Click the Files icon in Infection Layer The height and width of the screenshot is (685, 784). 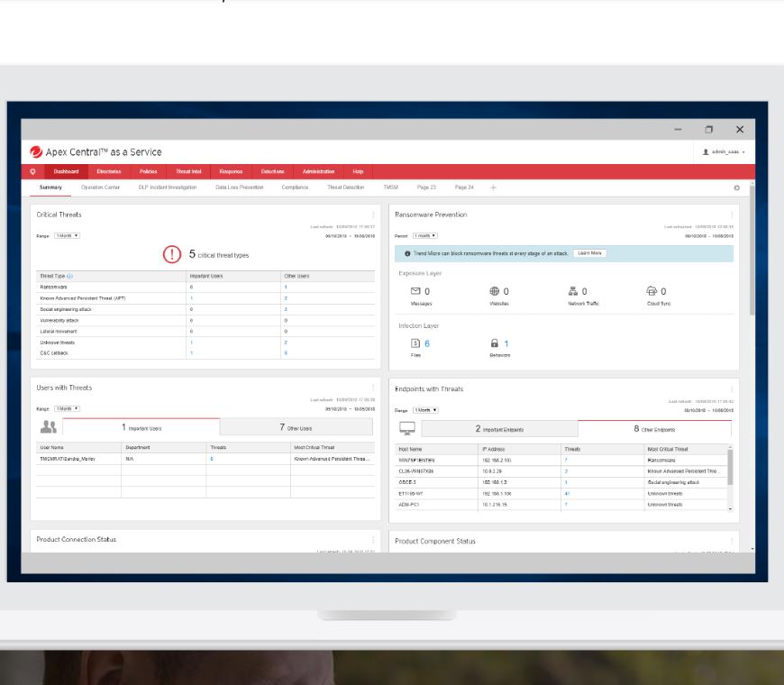click(x=415, y=343)
